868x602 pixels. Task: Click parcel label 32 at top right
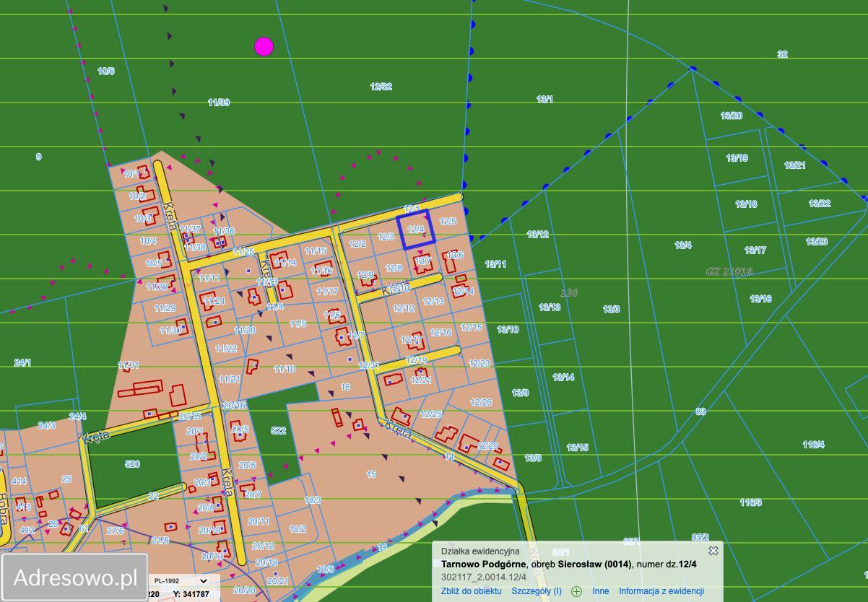point(782,54)
